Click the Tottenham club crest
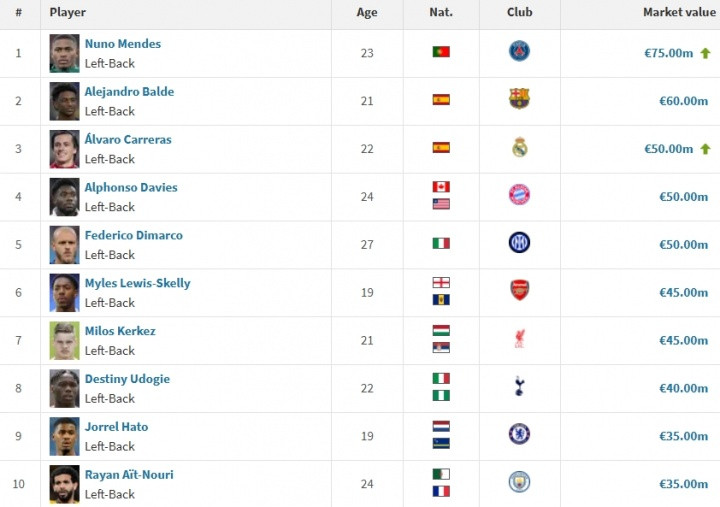This screenshot has width=720, height=507. tap(519, 387)
